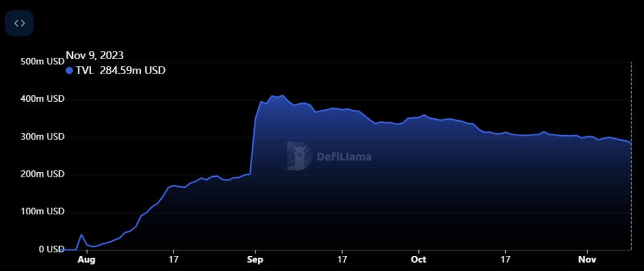Click the embed code icon button
Viewport: 644px width, 271px height.
point(19,23)
